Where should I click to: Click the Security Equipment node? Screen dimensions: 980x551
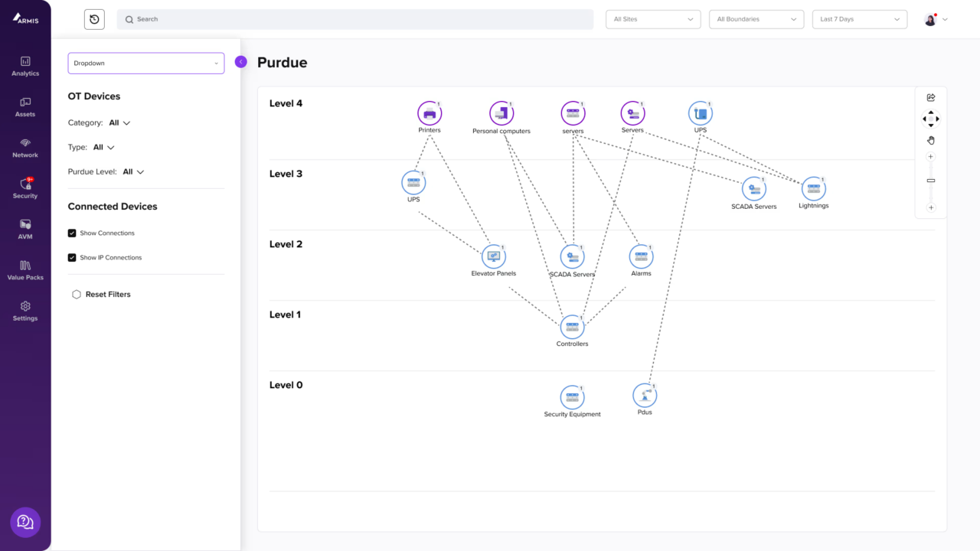coord(572,397)
